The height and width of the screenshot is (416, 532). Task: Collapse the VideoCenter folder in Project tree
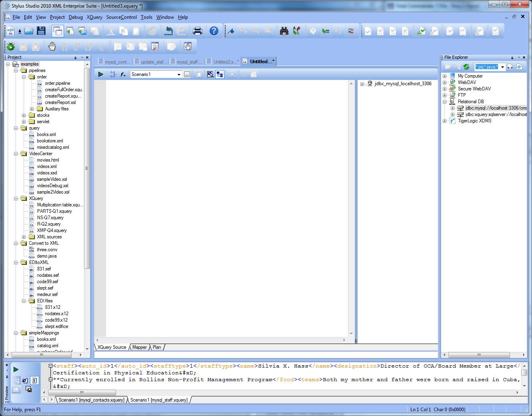[x=16, y=154]
